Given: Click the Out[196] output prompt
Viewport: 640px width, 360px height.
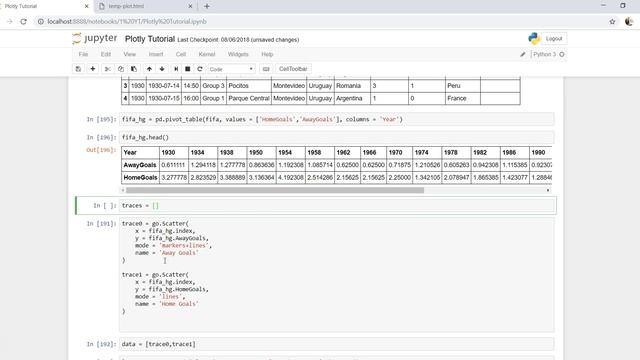Looking at the screenshot, I should pos(101,150).
